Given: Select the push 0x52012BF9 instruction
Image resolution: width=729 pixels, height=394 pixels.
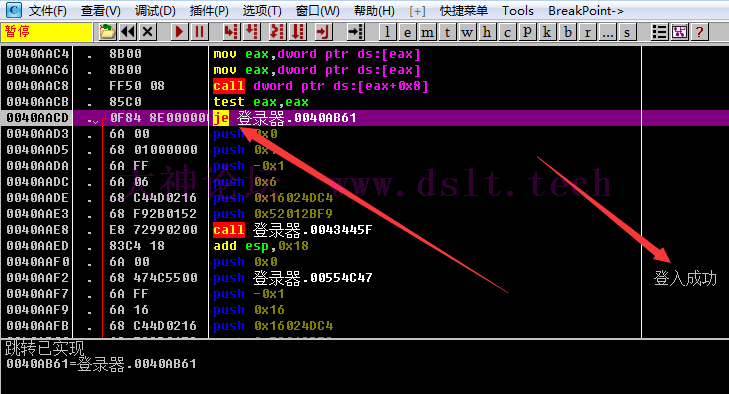Looking at the screenshot, I should click(273, 214).
